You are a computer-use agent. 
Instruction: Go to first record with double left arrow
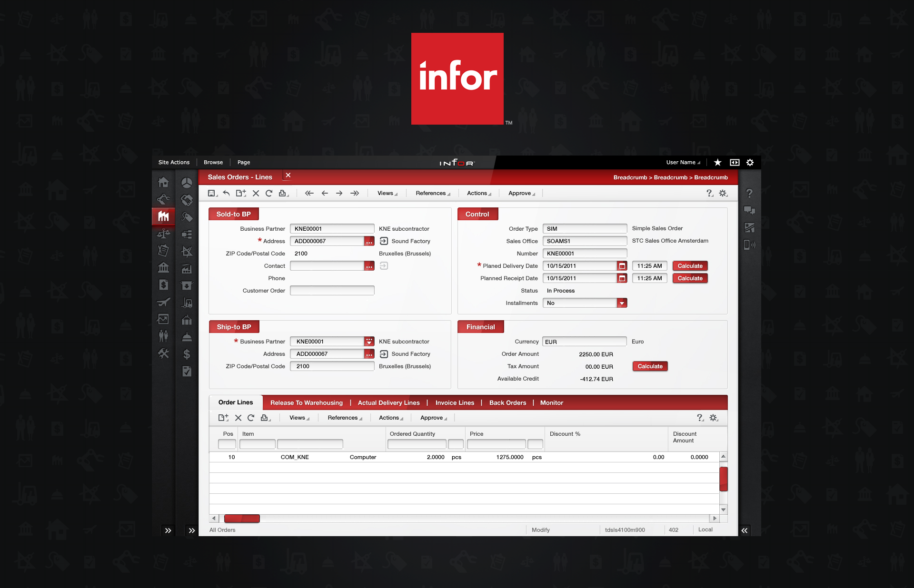click(309, 193)
